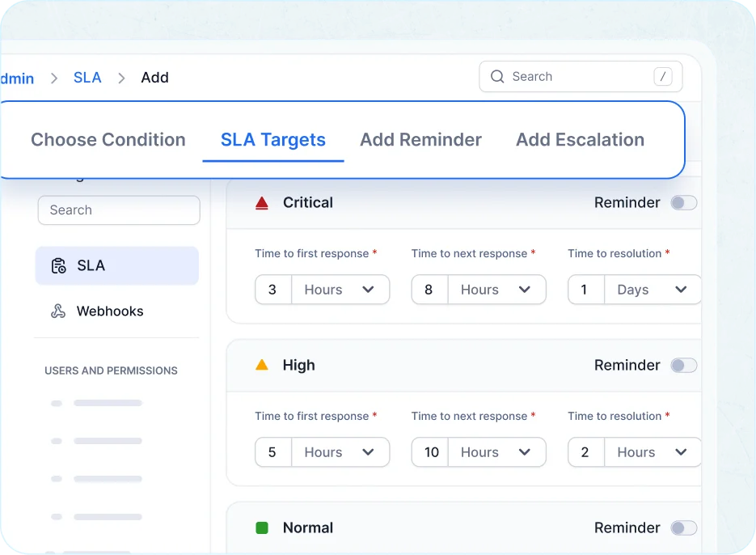Screen dimensions: 756x555
Task: Switch to Choose Condition tab
Action: 108,139
